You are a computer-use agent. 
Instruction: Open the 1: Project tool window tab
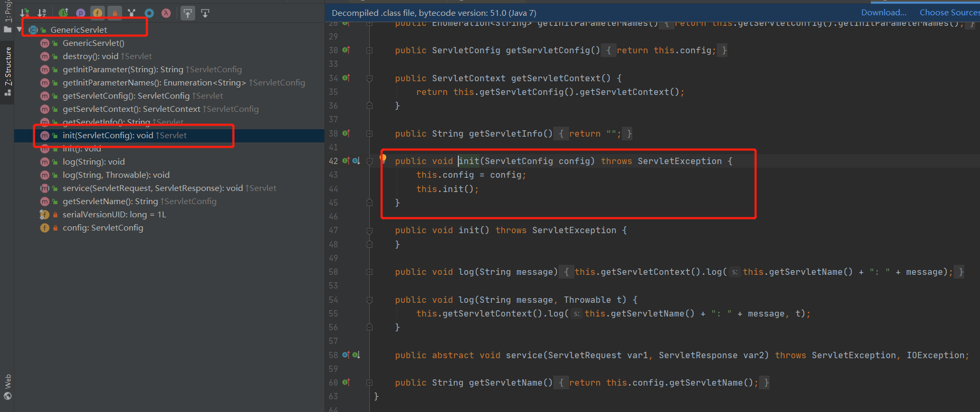pos(7,11)
